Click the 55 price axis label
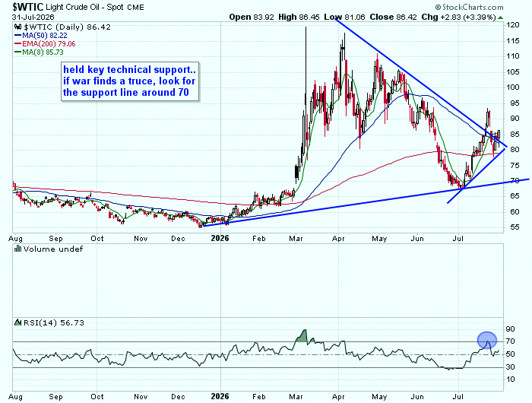Screen dimensions: 532x403 pos(513,227)
